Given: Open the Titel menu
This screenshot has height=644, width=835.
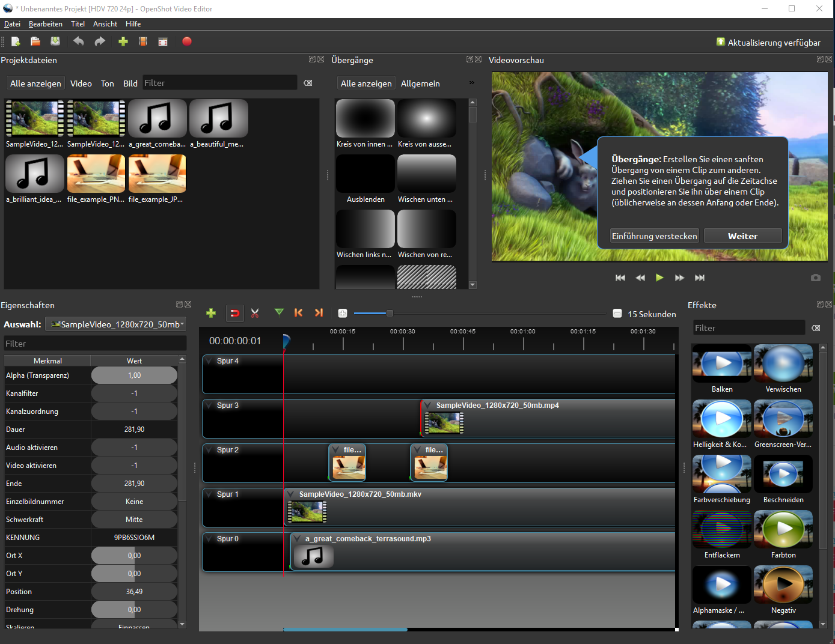Looking at the screenshot, I should click(78, 24).
